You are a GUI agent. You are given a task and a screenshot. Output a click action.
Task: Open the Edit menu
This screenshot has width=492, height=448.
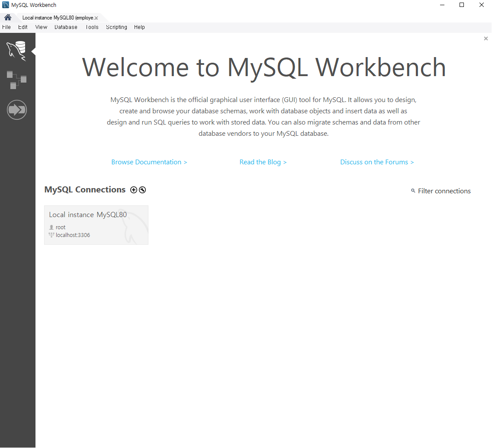(23, 27)
